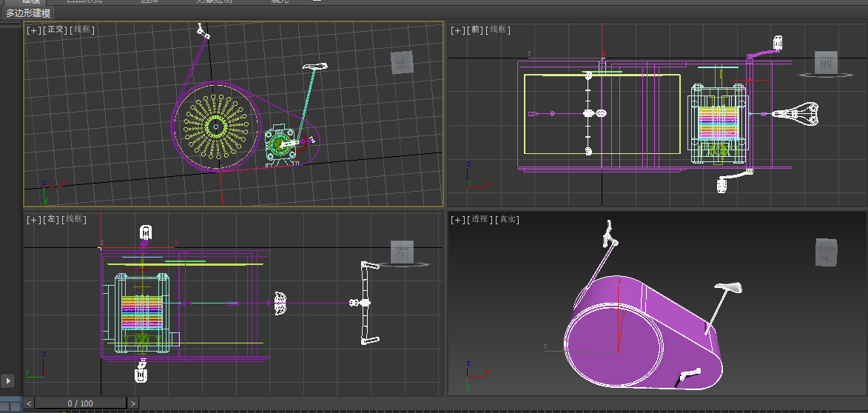Open the 线框 shading menu in 前 viewport
The width and height of the screenshot is (868, 413).
click(498, 30)
